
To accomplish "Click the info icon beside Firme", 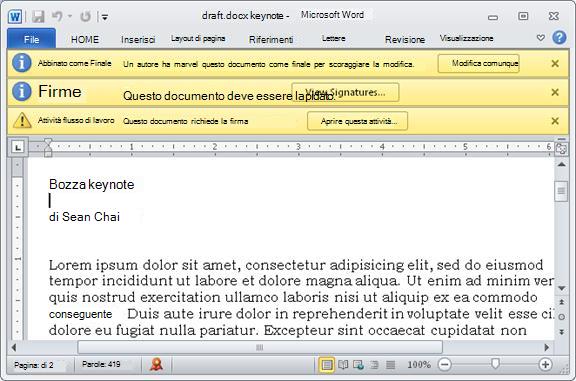I will [22, 91].
